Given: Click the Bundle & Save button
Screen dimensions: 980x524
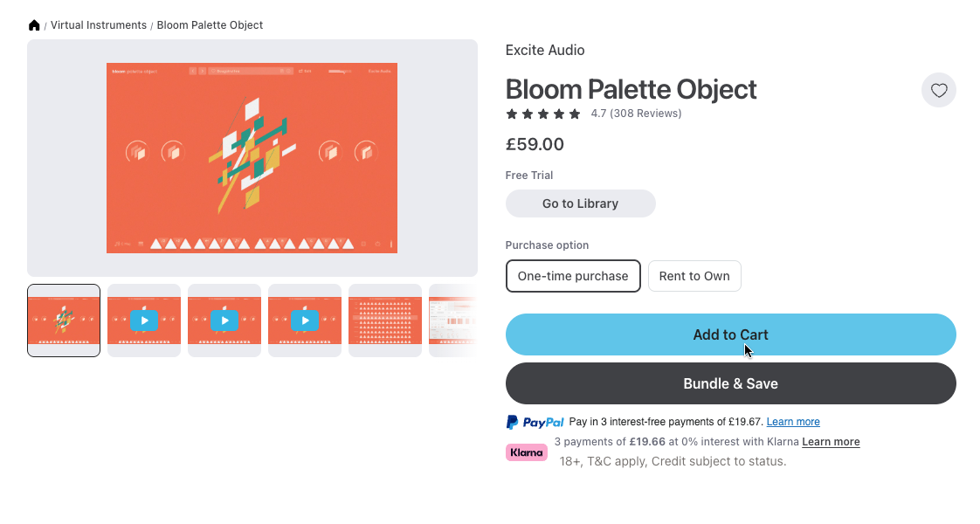Looking at the screenshot, I should click(x=730, y=383).
